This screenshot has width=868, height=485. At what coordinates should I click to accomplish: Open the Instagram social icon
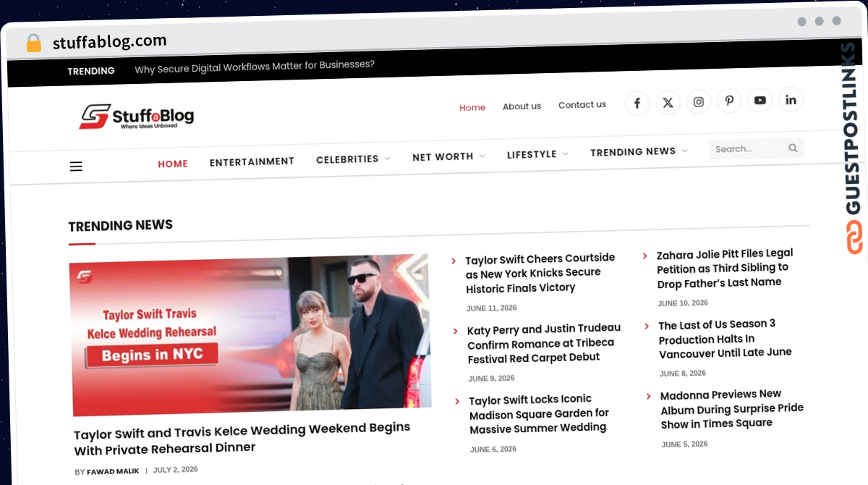pos(699,102)
